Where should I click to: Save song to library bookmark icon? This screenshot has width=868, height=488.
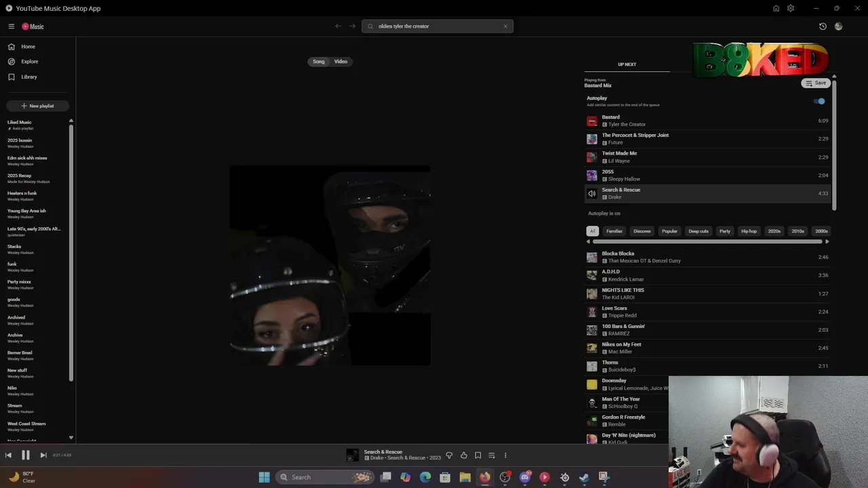coord(478,455)
